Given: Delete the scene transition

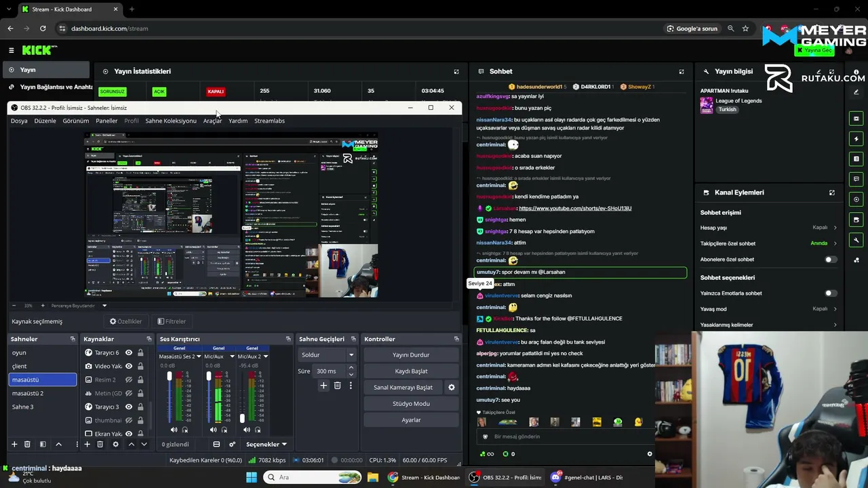Looking at the screenshot, I should tap(337, 386).
